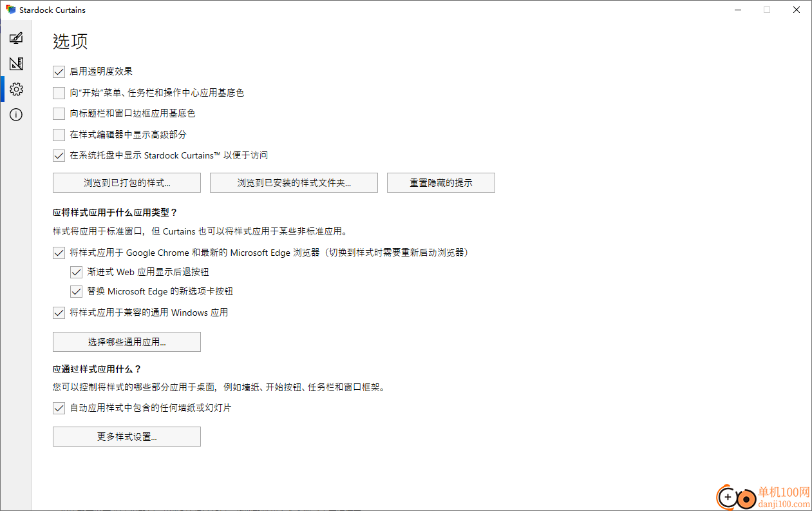The image size is (812, 511).
Task: Click 重置隐藏的提示 button
Action: tap(441, 182)
